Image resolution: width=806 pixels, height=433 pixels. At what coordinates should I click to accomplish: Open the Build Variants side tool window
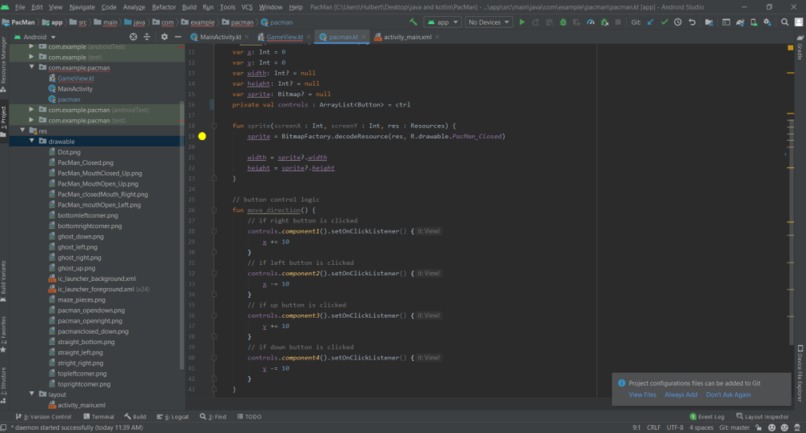(4, 281)
